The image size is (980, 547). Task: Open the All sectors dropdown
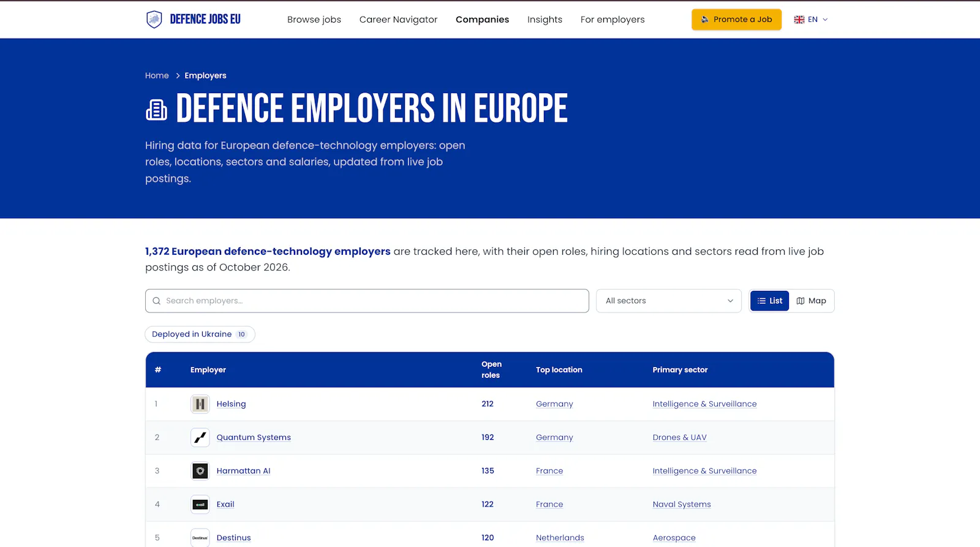(669, 301)
